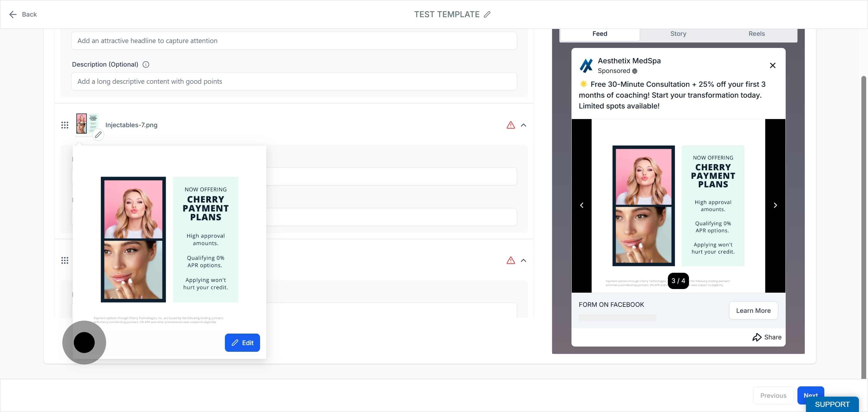Click the Aesthetix MedSpa page name
868x412 pixels.
pyautogui.click(x=629, y=61)
